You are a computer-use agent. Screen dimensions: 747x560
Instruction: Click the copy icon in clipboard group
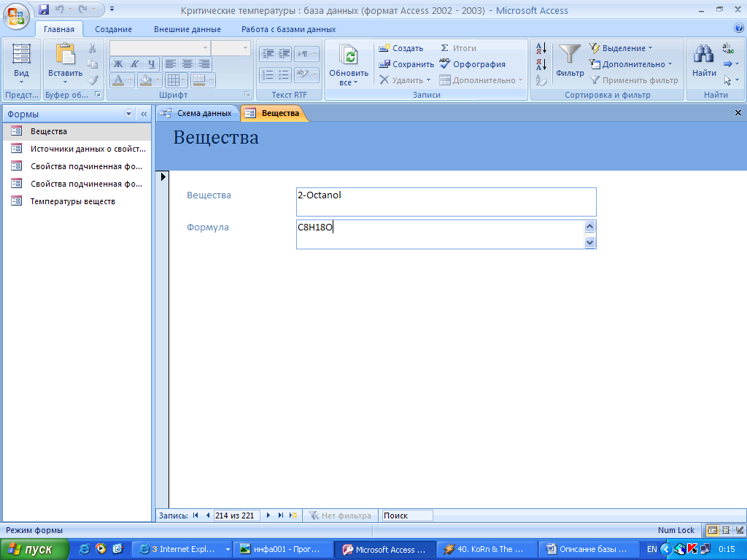tap(93, 64)
